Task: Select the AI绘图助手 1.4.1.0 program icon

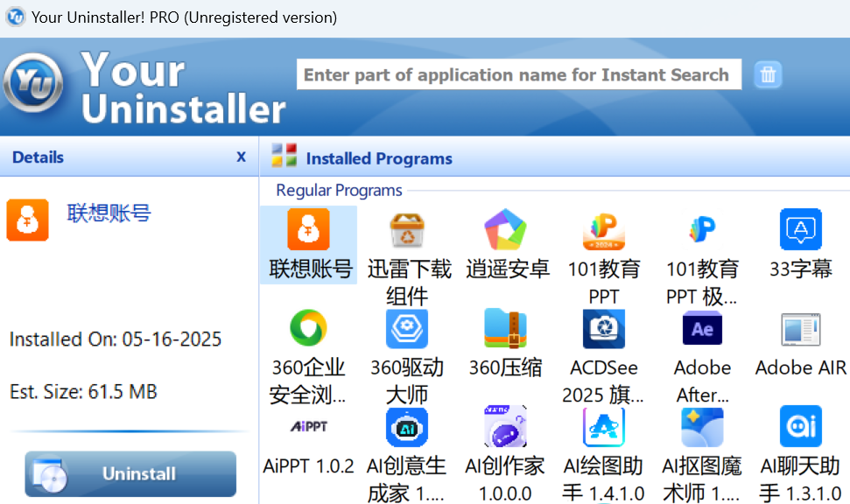Action: click(604, 427)
